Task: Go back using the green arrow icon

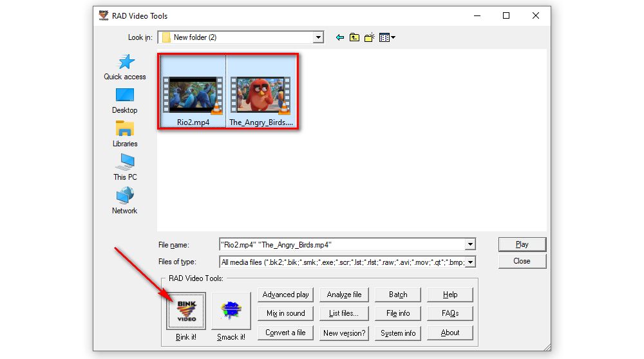Action: [339, 37]
